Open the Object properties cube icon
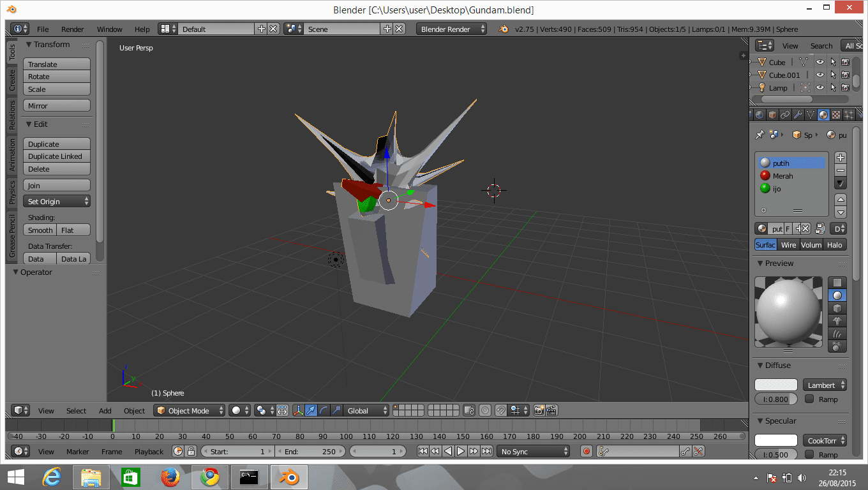 click(772, 115)
